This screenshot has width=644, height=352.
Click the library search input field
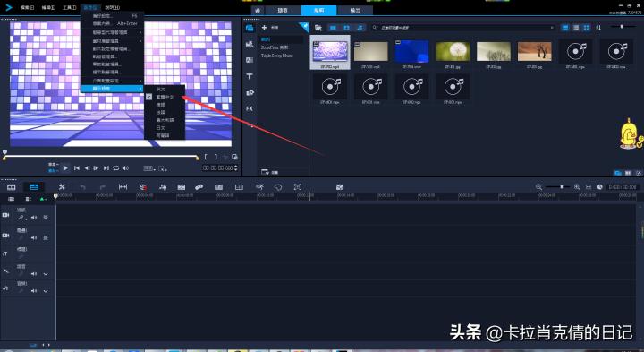[463, 28]
